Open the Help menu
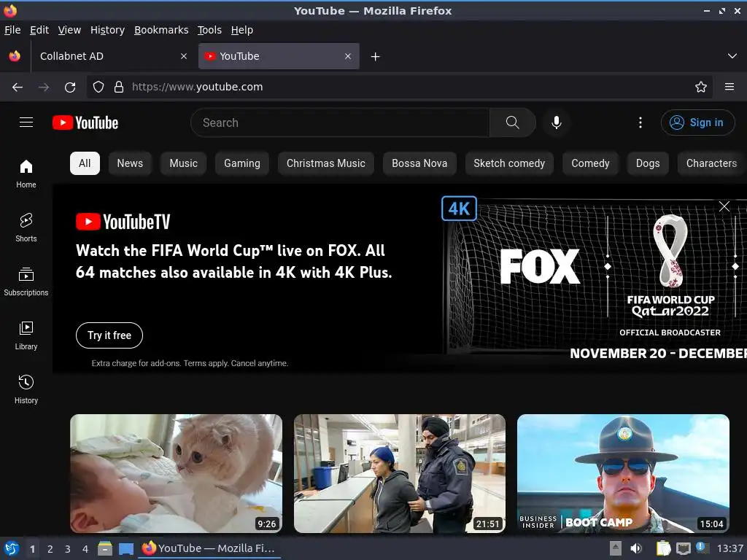The width and height of the screenshot is (747, 560). [242, 30]
